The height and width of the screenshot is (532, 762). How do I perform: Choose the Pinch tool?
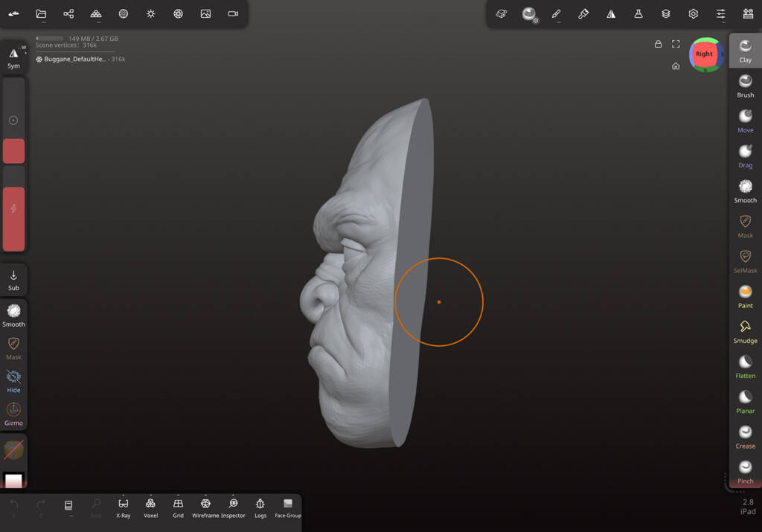[745, 472]
